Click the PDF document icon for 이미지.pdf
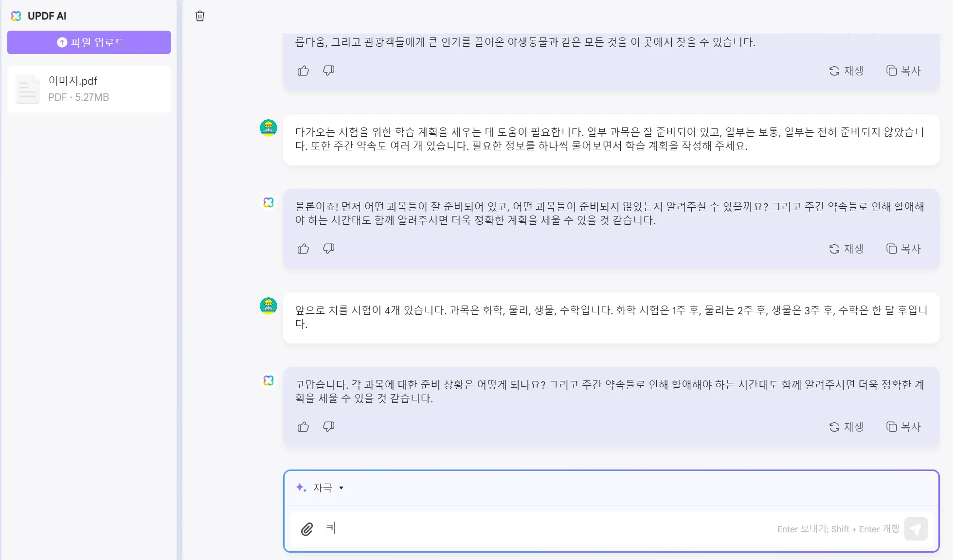953x560 pixels. (x=28, y=89)
